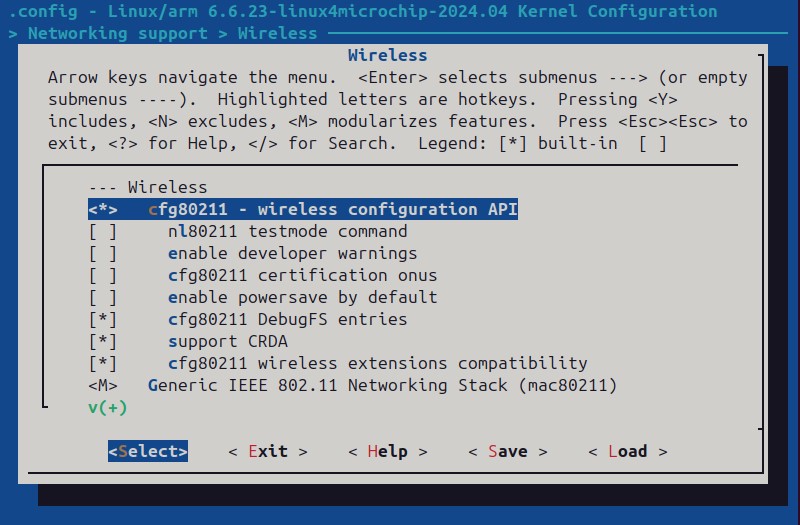Viewport: 800px width, 525px height.
Task: Select the cfg80211 wireless configuration API entry
Action: point(332,209)
